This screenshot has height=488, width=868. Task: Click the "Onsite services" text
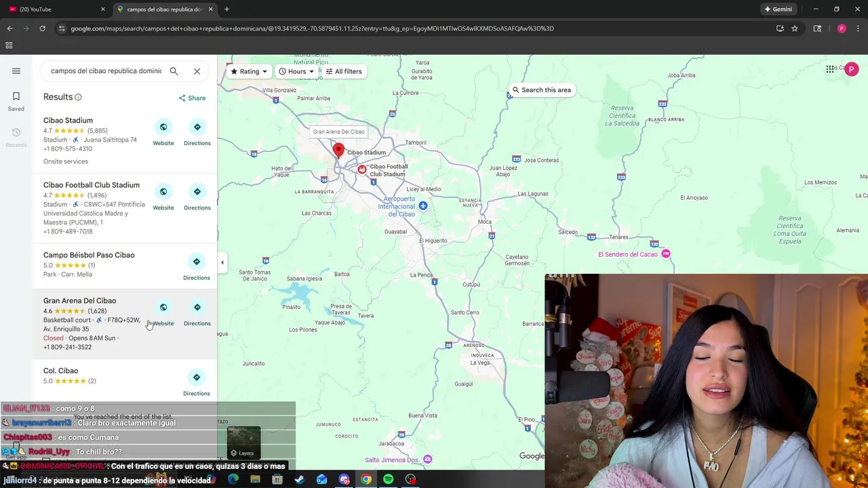66,161
